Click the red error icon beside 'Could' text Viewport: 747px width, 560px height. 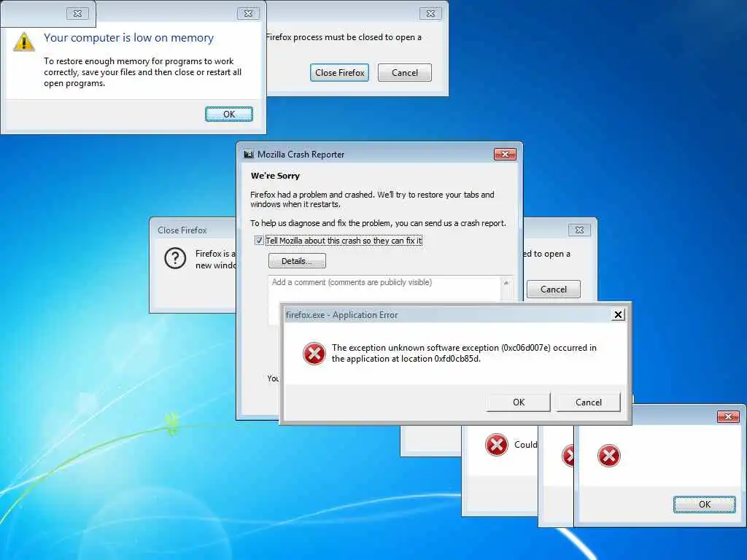[496, 445]
